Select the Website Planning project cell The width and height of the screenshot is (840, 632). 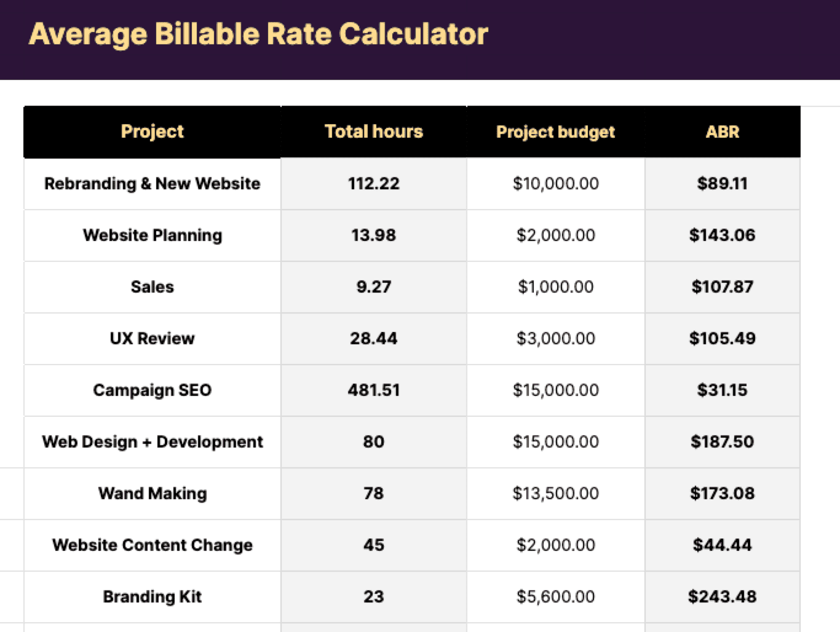(153, 235)
